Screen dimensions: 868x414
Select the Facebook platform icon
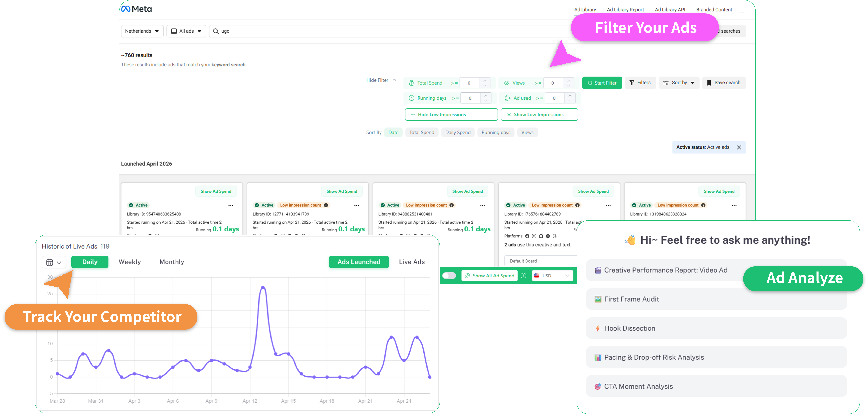click(527, 236)
